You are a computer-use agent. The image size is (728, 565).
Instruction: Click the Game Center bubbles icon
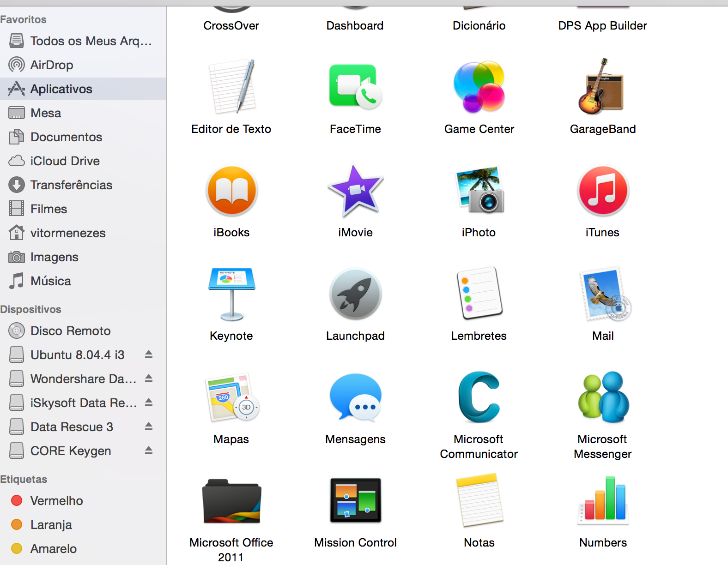[x=479, y=87]
